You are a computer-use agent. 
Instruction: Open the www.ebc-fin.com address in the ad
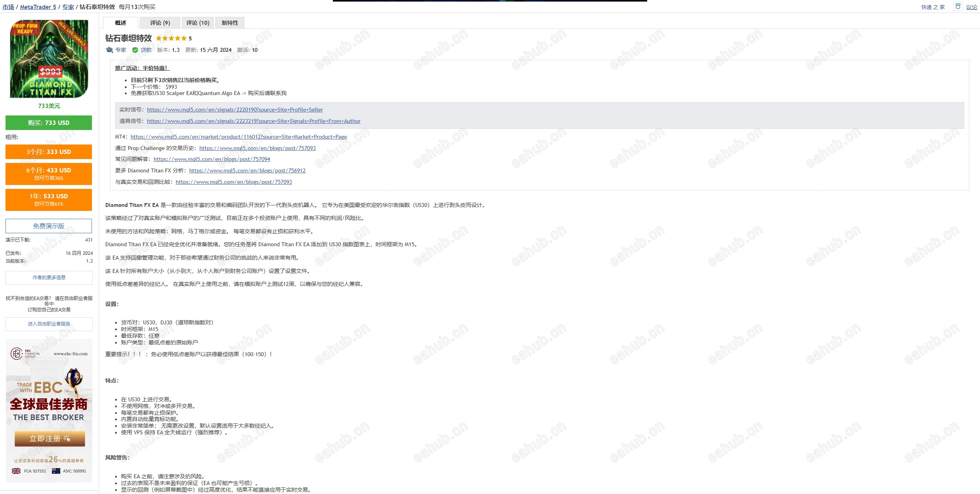71,354
